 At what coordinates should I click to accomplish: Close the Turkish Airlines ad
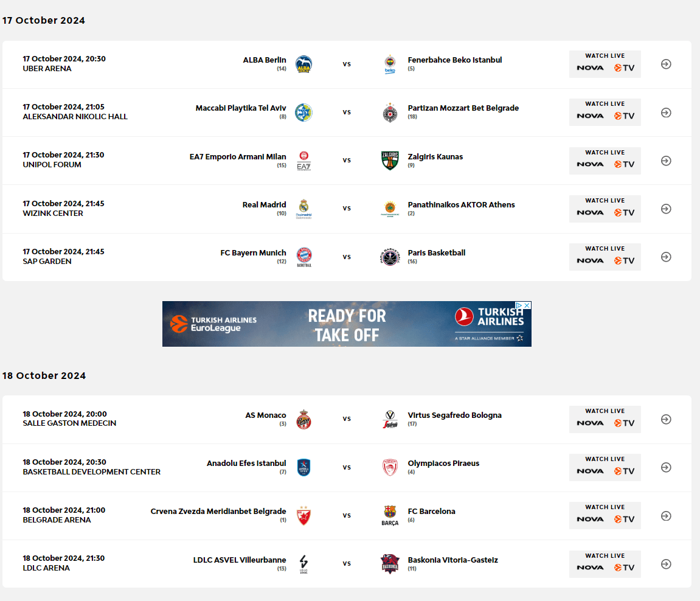coord(527,305)
